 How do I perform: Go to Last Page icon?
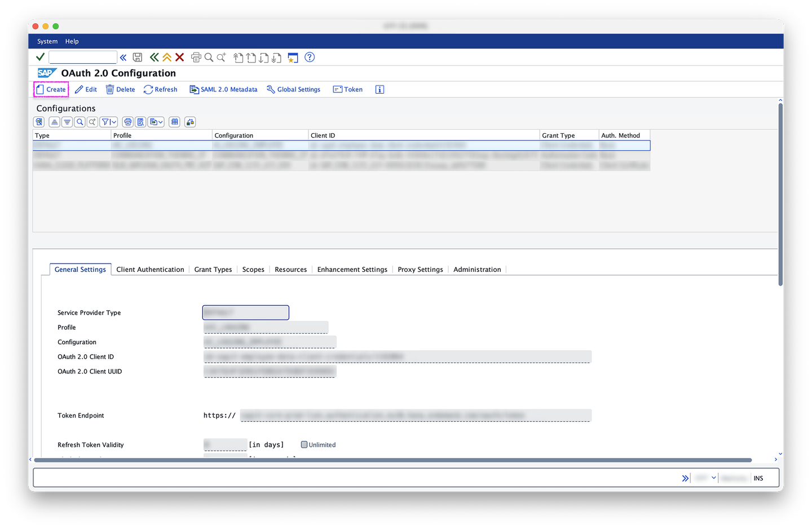pyautogui.click(x=276, y=58)
